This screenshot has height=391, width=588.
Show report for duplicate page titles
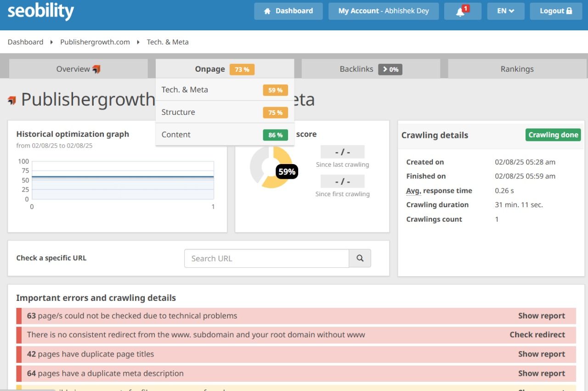pyautogui.click(x=542, y=354)
